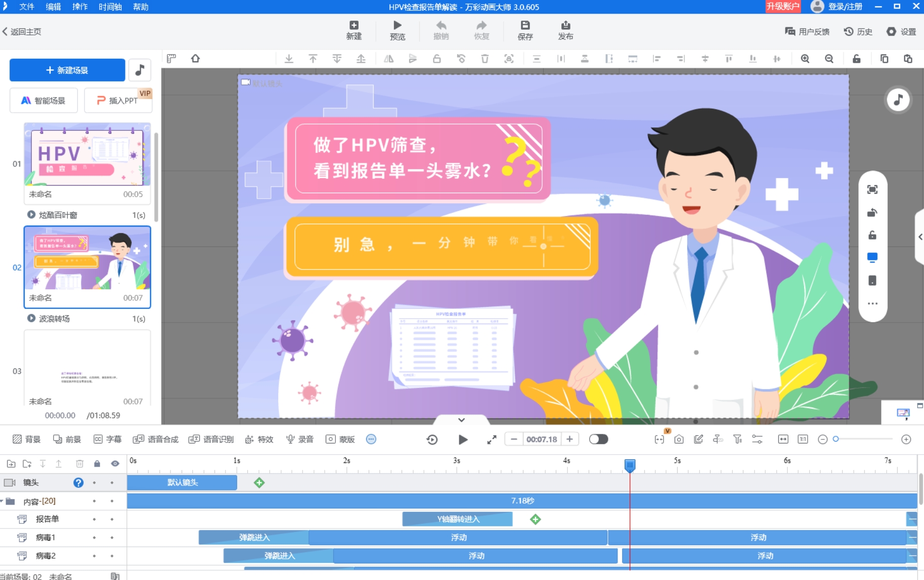Click the monitor display icon in right palette
The image size is (924, 580).
(x=872, y=257)
